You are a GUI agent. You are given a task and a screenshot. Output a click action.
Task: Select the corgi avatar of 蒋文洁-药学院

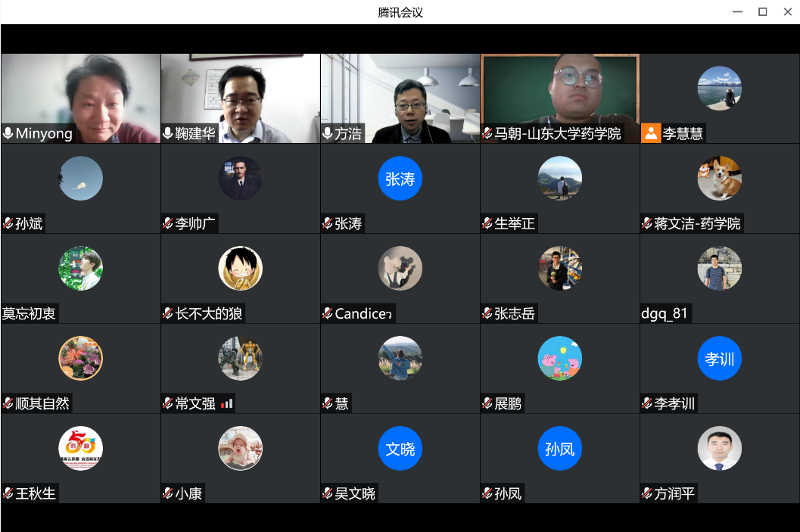(x=719, y=179)
